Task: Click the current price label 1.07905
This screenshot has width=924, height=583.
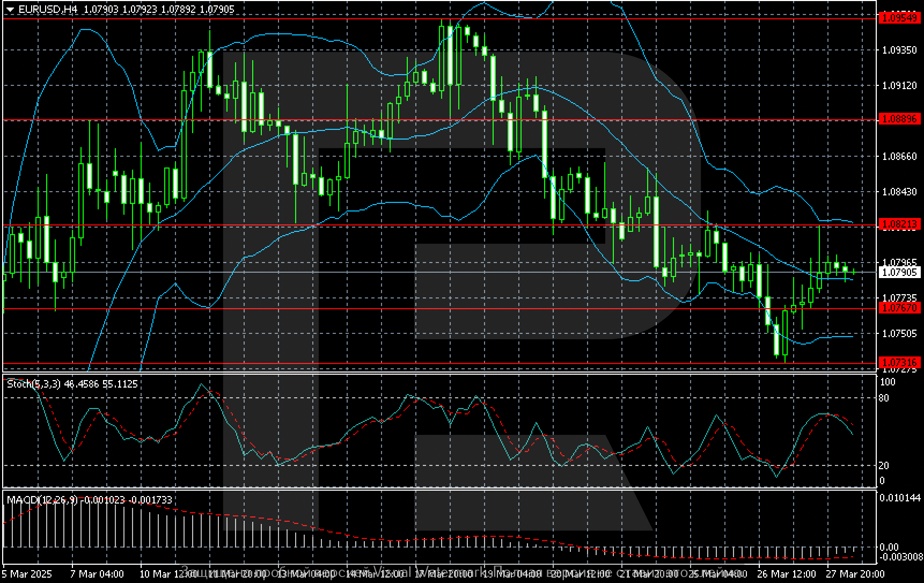Action: point(899,273)
